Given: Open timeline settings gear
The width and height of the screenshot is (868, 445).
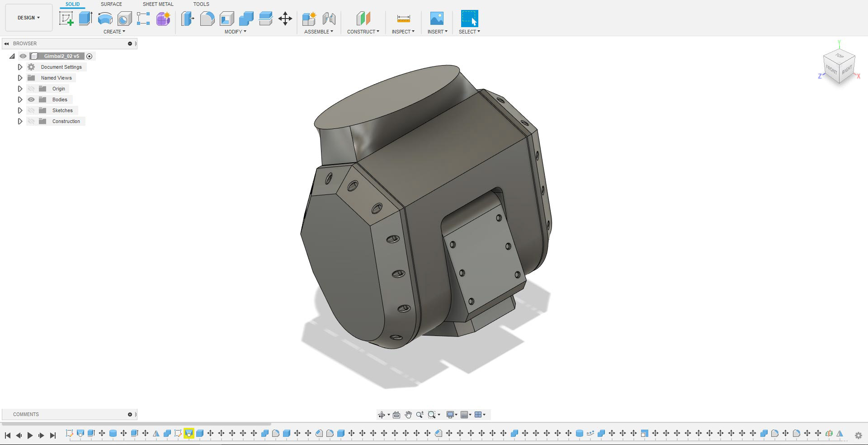Looking at the screenshot, I should (858, 436).
